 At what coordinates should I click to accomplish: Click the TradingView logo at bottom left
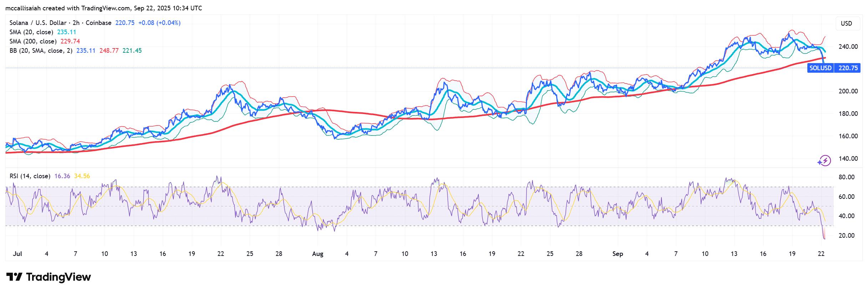[49, 277]
